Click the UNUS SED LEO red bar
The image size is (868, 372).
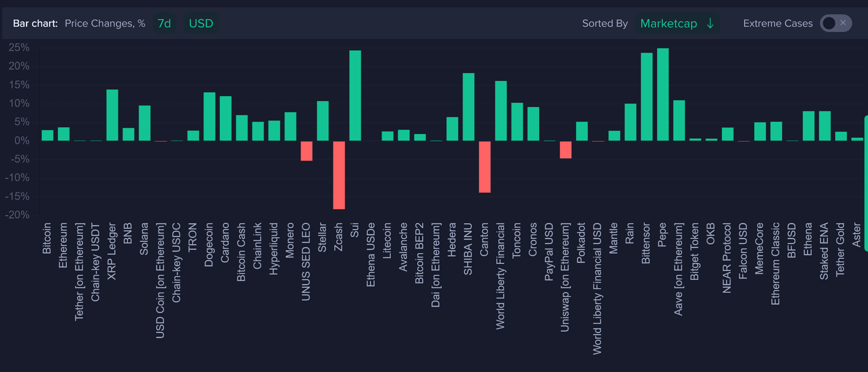[x=306, y=151]
